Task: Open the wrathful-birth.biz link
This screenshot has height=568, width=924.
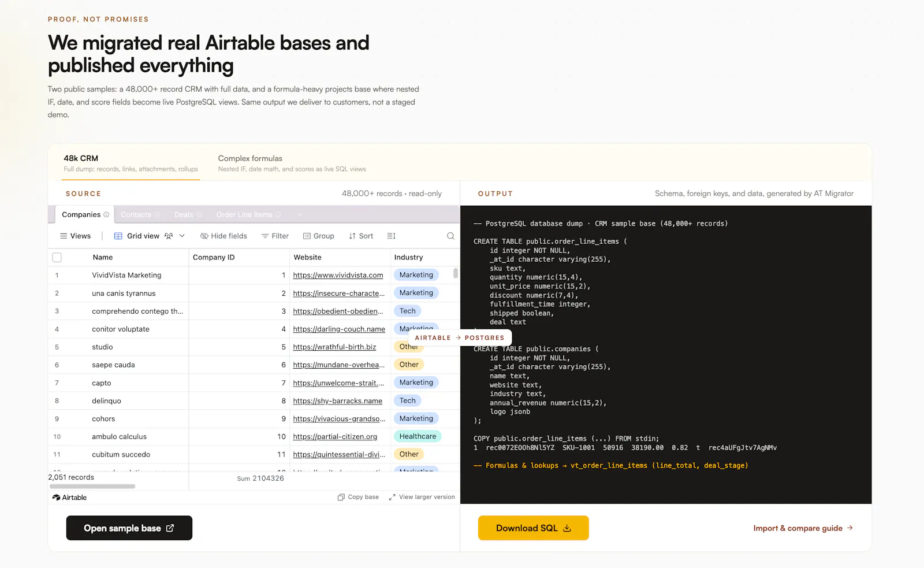Action: point(334,347)
